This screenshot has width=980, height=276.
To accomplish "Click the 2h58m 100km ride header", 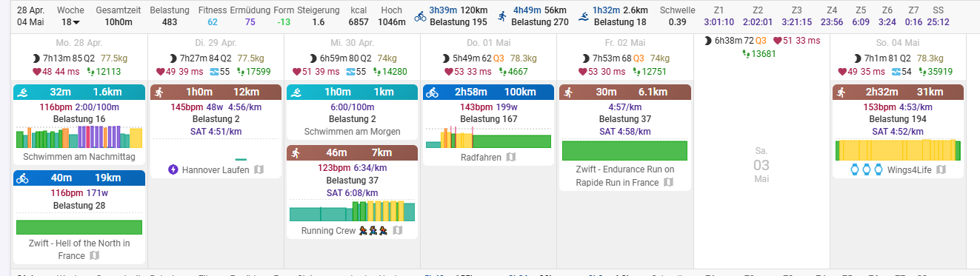I will (488, 92).
